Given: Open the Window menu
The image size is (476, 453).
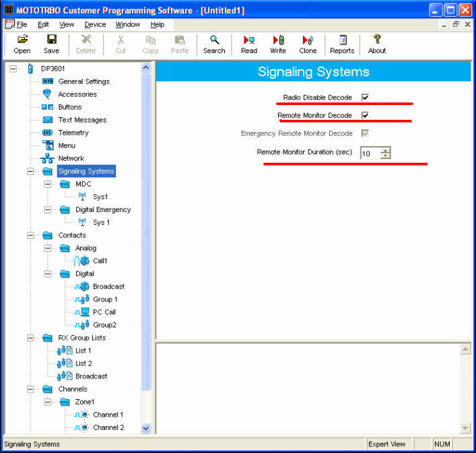Looking at the screenshot, I should click(x=128, y=25).
